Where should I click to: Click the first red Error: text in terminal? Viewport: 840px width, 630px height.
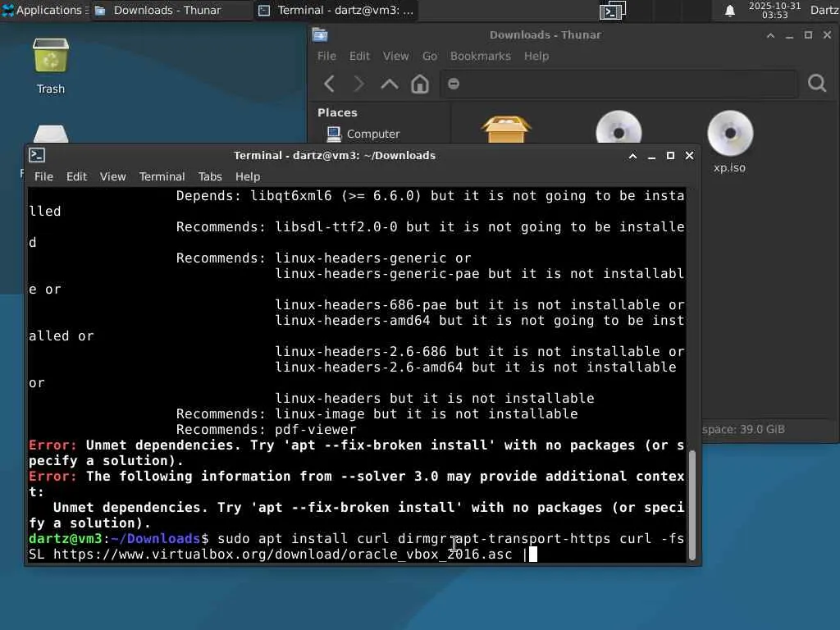pyautogui.click(x=53, y=445)
